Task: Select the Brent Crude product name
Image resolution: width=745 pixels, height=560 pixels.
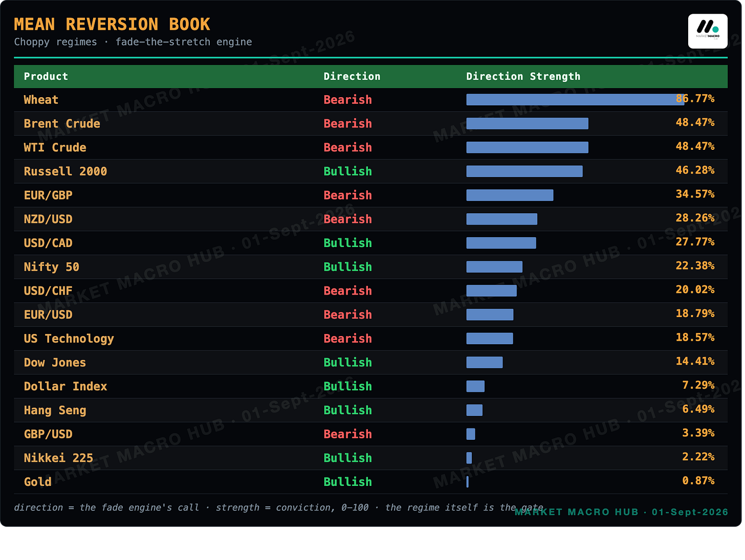Action: [62, 124]
